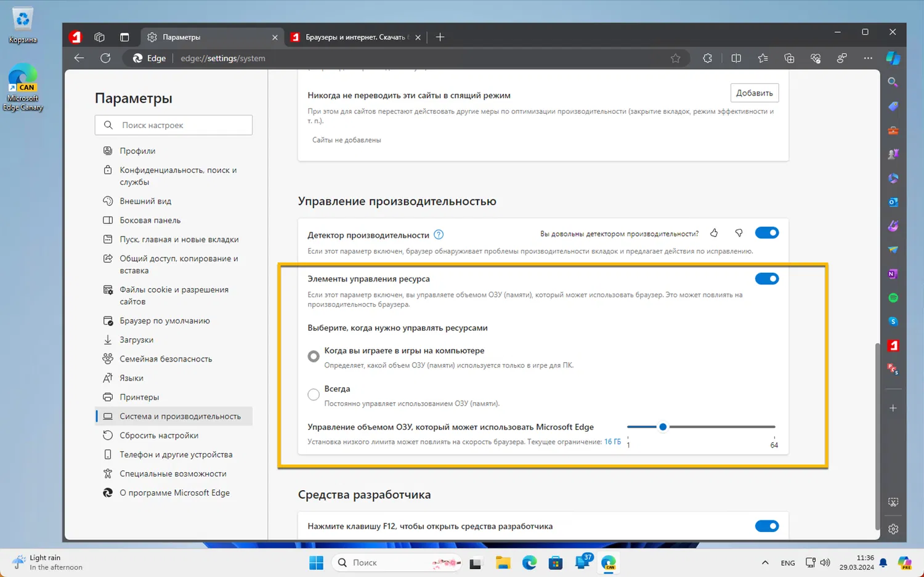The image size is (924, 577).
Task: Adjust the RAM limit slider handle
Action: click(x=663, y=427)
